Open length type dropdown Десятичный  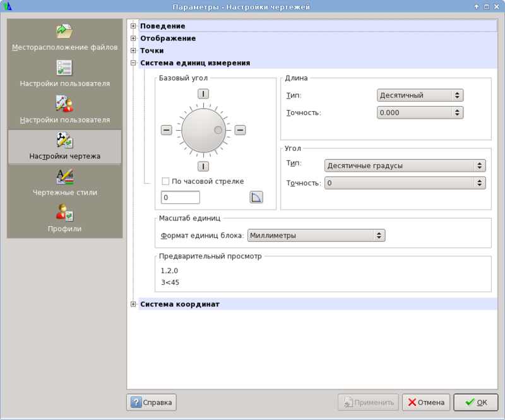point(420,95)
